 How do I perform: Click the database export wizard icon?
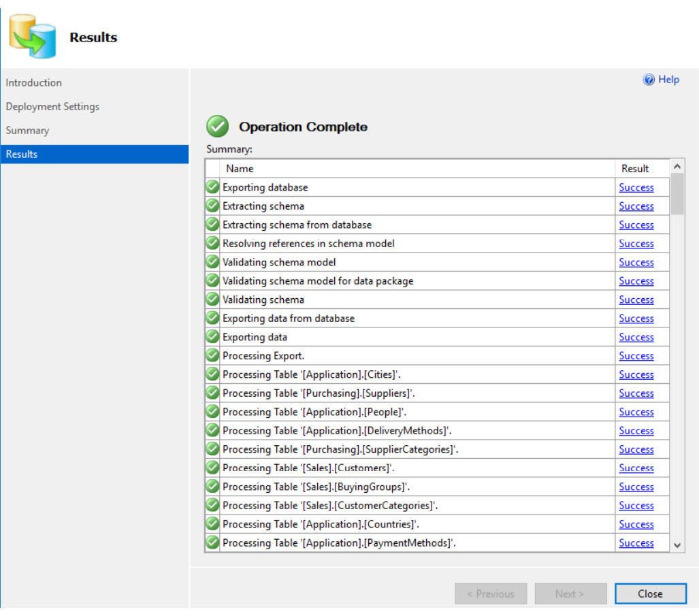(x=32, y=36)
